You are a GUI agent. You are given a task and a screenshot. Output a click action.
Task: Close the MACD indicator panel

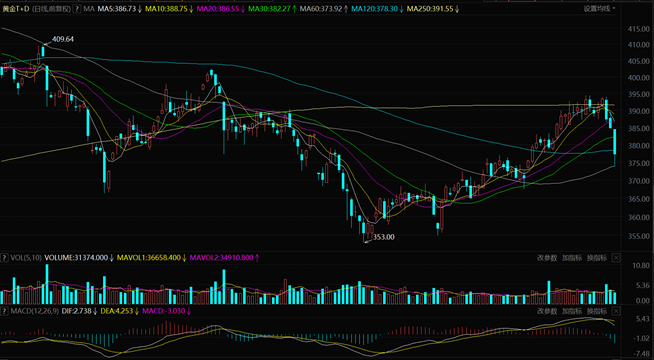coord(616,311)
